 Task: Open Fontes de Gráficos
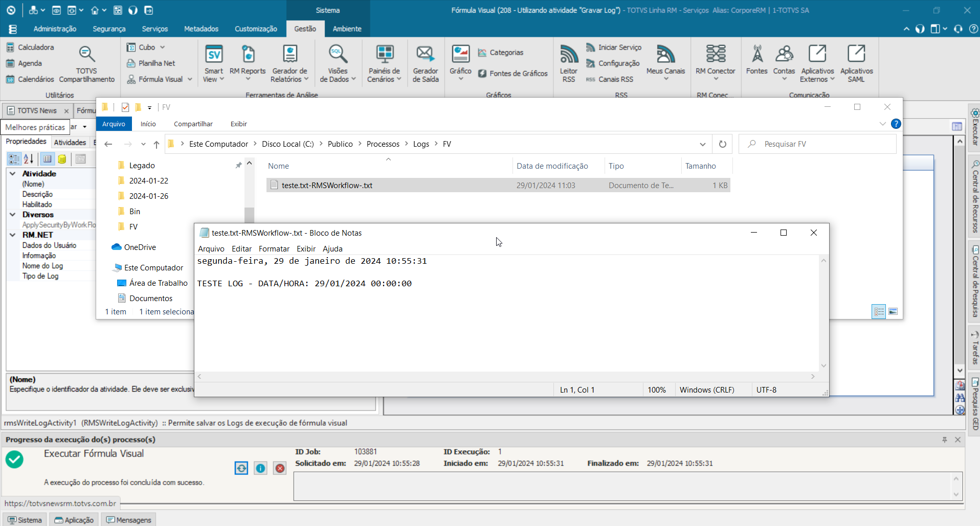coord(513,74)
